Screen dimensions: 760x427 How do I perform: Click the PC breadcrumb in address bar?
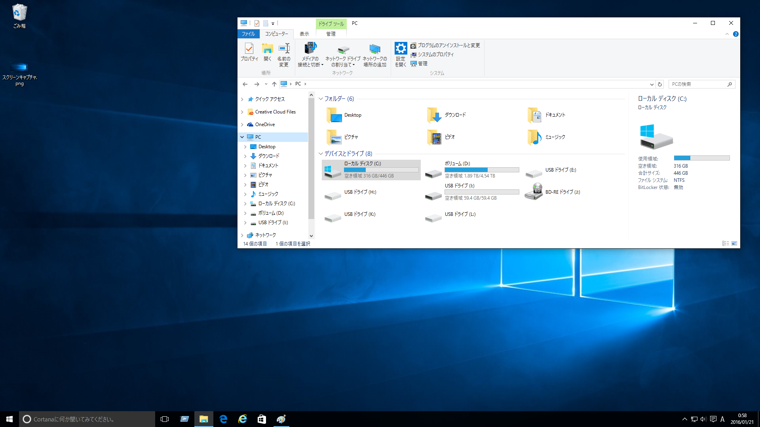298,84
